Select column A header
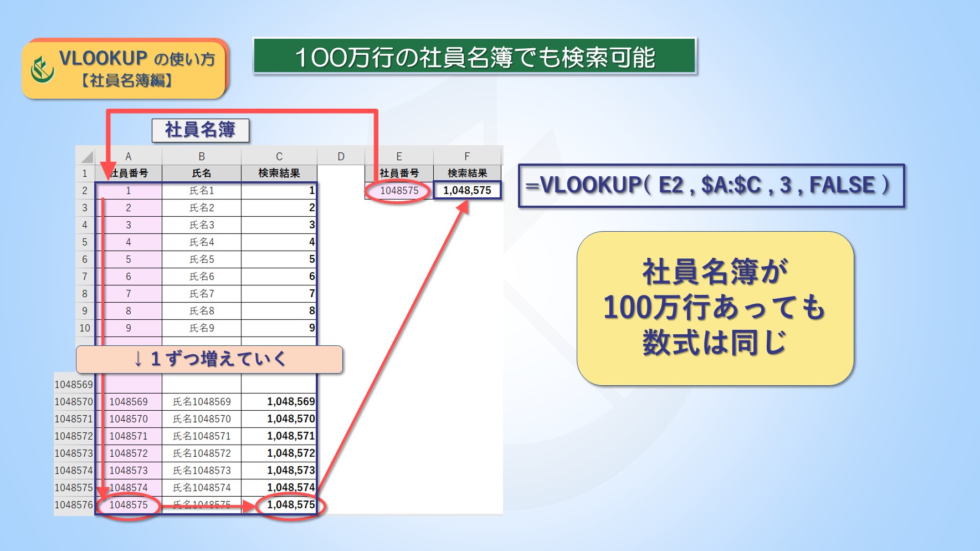Viewport: 980px width, 551px height. click(128, 156)
